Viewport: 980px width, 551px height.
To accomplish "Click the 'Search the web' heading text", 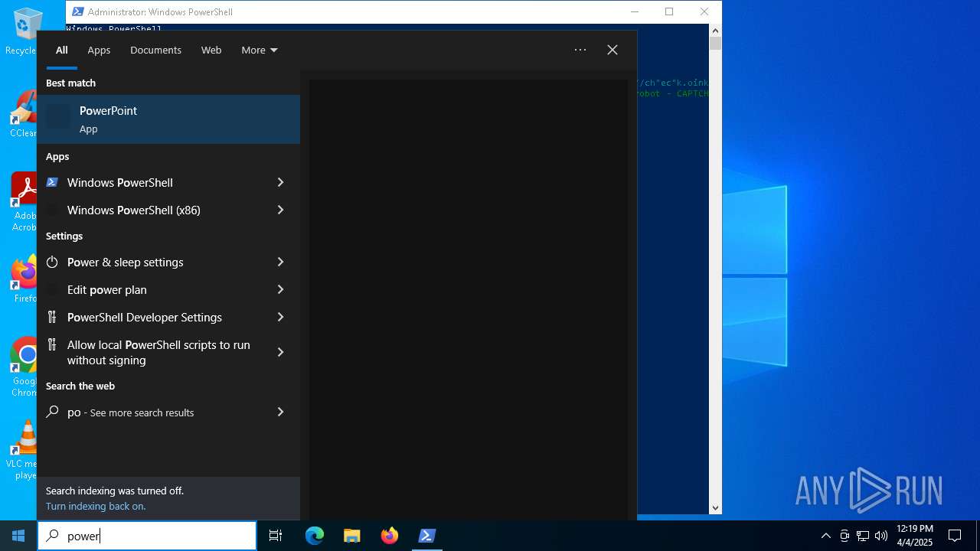I will tap(80, 386).
